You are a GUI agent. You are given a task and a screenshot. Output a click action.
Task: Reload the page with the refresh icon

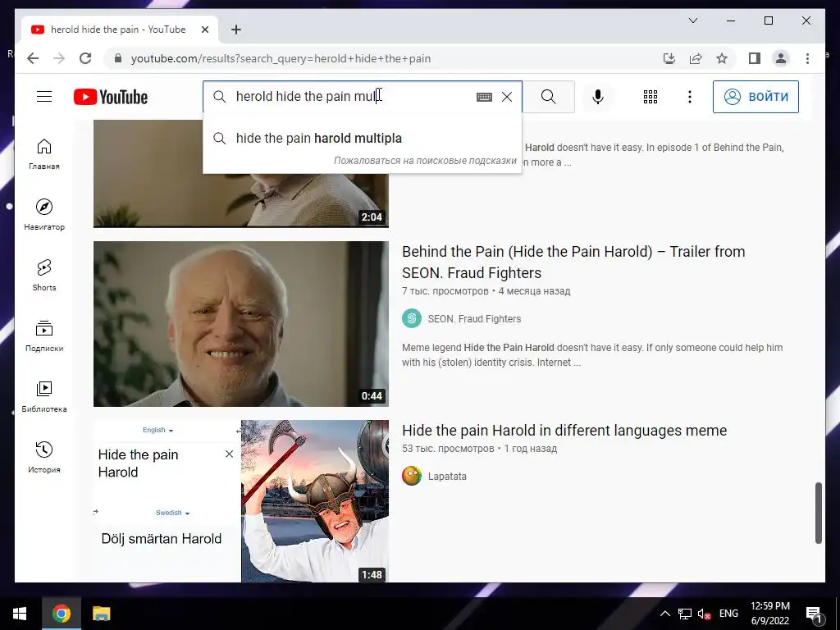pyautogui.click(x=85, y=58)
